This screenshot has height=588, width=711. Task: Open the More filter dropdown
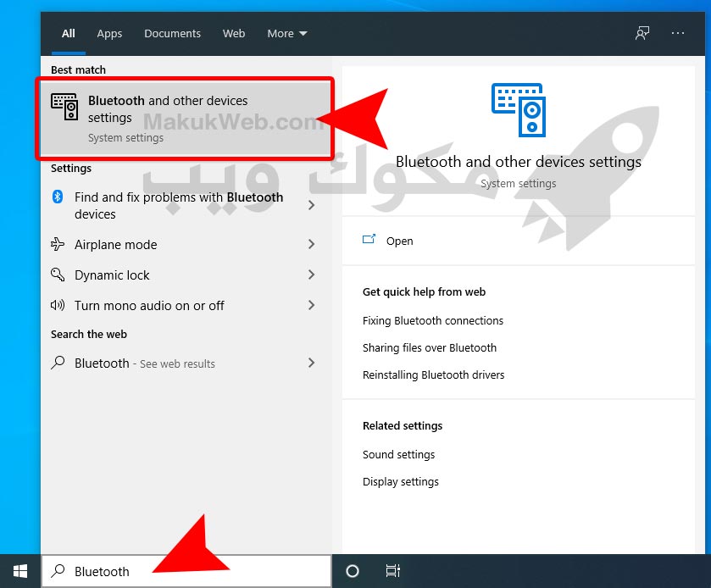click(286, 34)
